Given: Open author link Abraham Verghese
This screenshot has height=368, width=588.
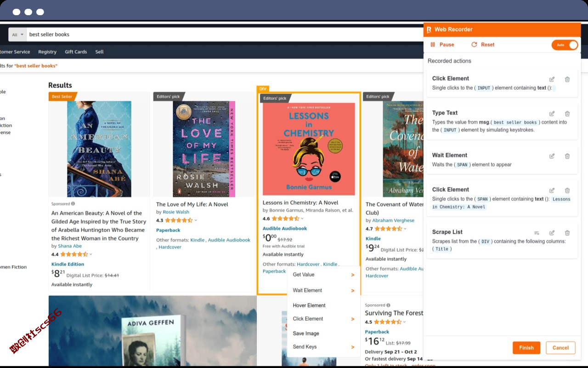Looking at the screenshot, I should pyautogui.click(x=393, y=220).
